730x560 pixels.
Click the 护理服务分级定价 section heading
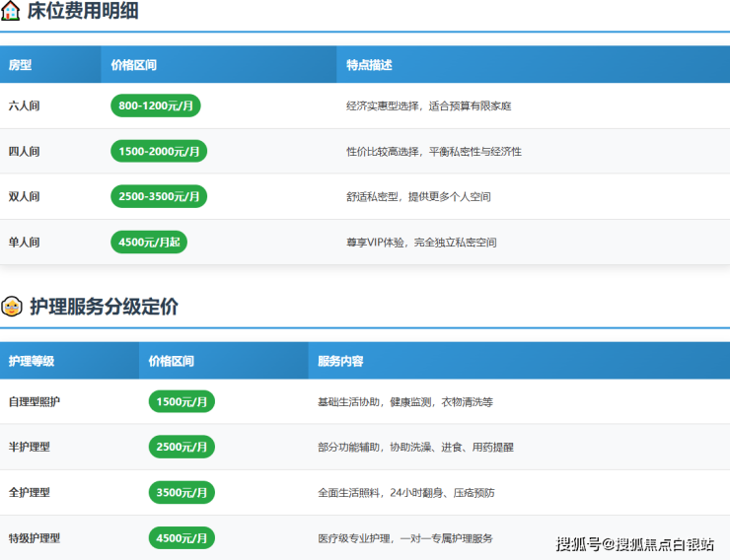[105, 307]
